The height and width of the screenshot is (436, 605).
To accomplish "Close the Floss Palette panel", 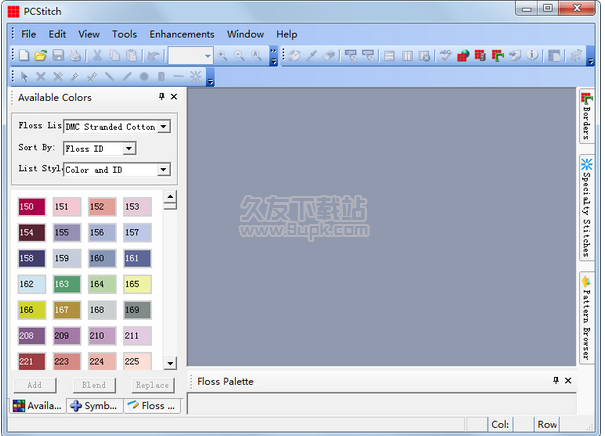I will click(x=568, y=380).
